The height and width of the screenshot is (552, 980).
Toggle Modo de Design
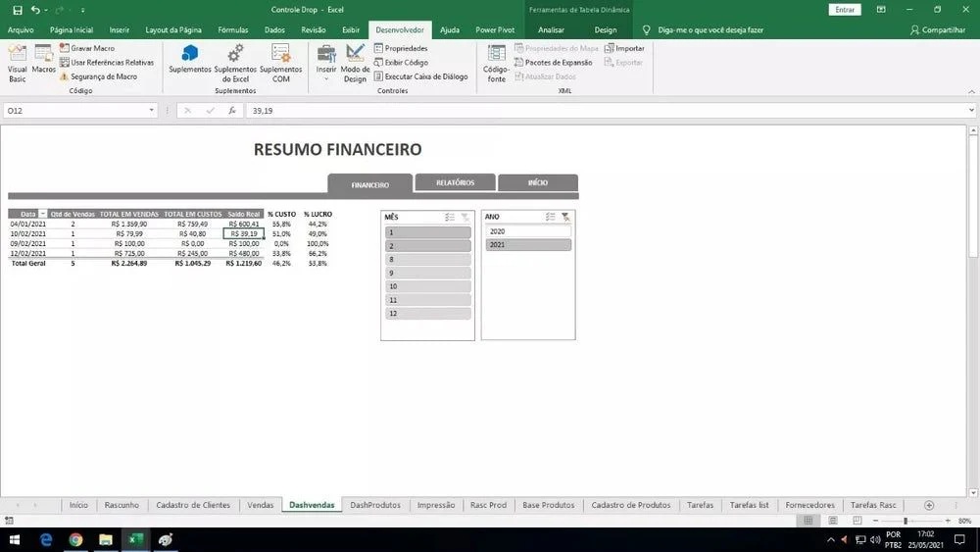coord(355,63)
